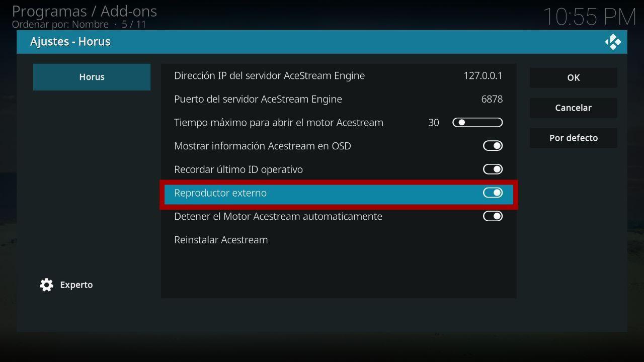
Task: Select Dirección IP del servidor row
Action: click(x=339, y=76)
